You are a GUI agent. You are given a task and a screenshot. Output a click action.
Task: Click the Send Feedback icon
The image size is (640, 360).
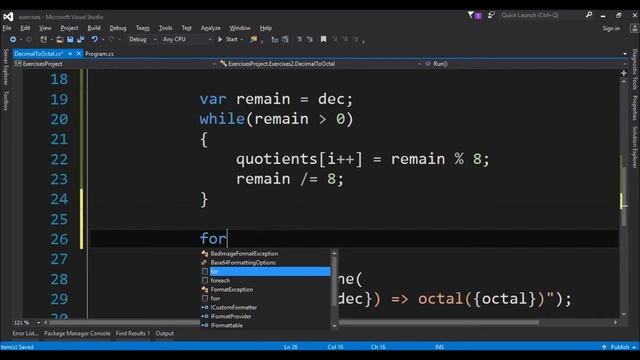[491, 15]
